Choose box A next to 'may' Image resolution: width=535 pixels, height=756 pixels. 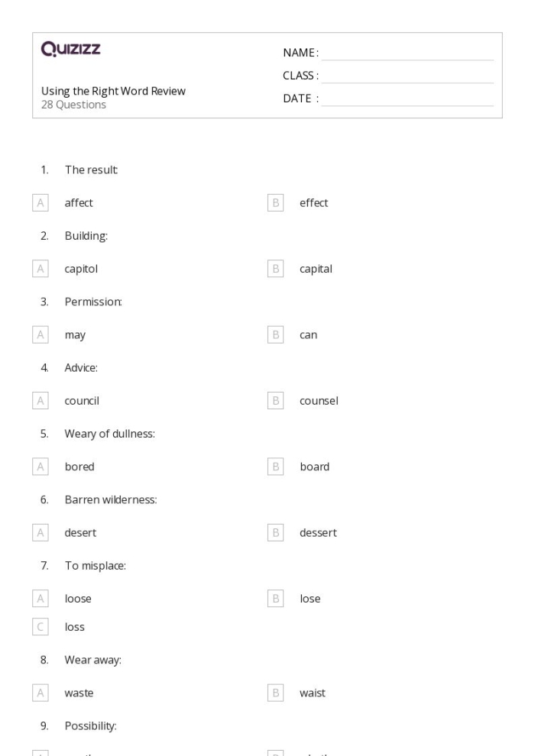41,334
